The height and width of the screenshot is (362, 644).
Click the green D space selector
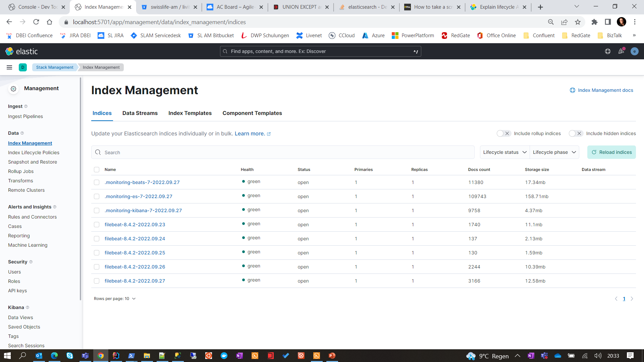click(x=23, y=67)
